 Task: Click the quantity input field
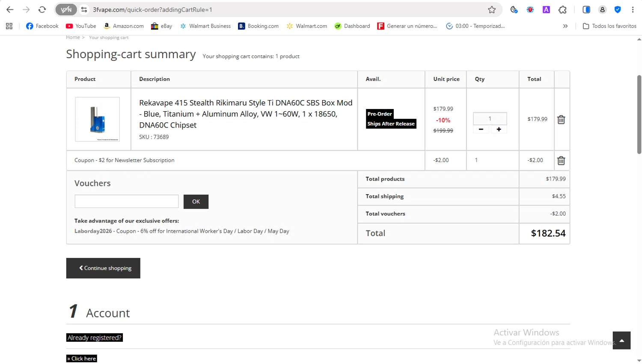[490, 118]
